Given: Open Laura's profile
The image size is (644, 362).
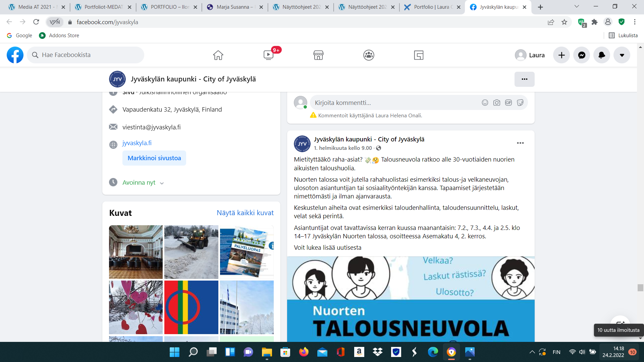Looking at the screenshot, I should [x=530, y=55].
